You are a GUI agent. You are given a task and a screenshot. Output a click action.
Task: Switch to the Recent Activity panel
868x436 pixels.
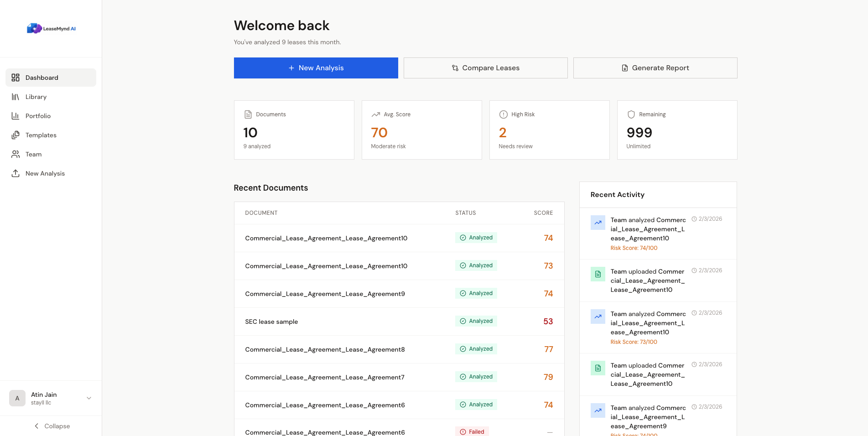click(617, 195)
